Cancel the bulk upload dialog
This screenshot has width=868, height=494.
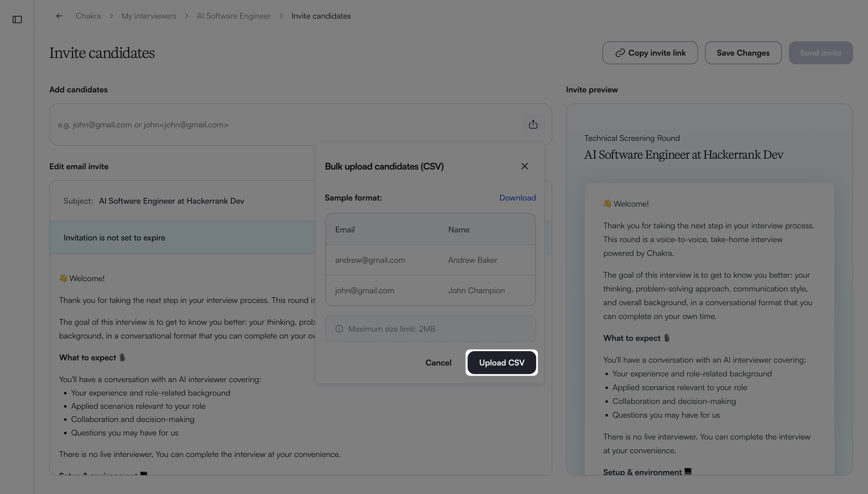(x=438, y=363)
